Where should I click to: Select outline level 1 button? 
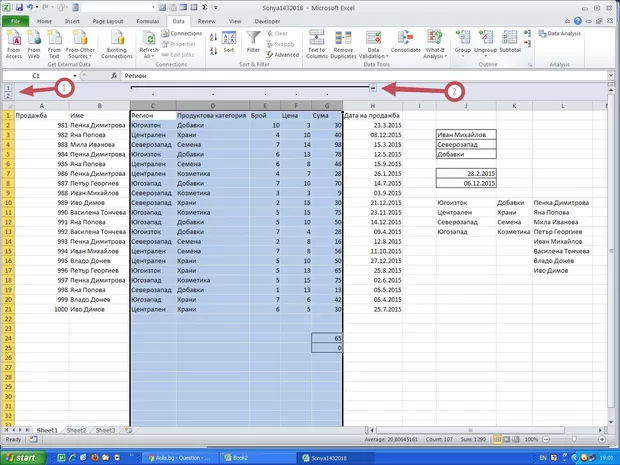7,87
